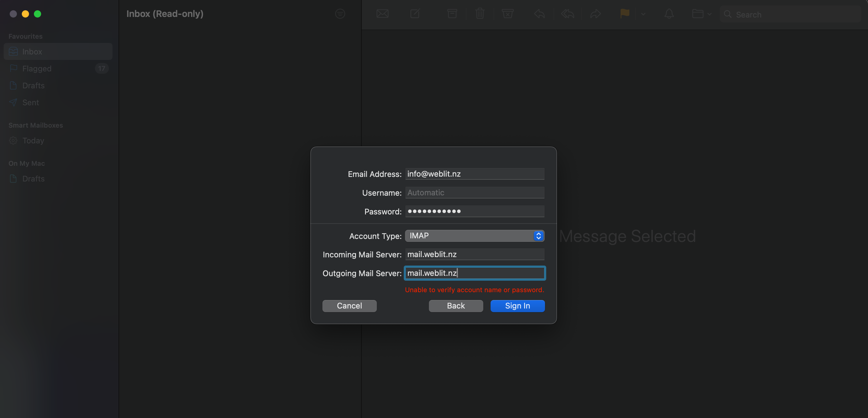Click the Move to folder icon

click(x=697, y=14)
